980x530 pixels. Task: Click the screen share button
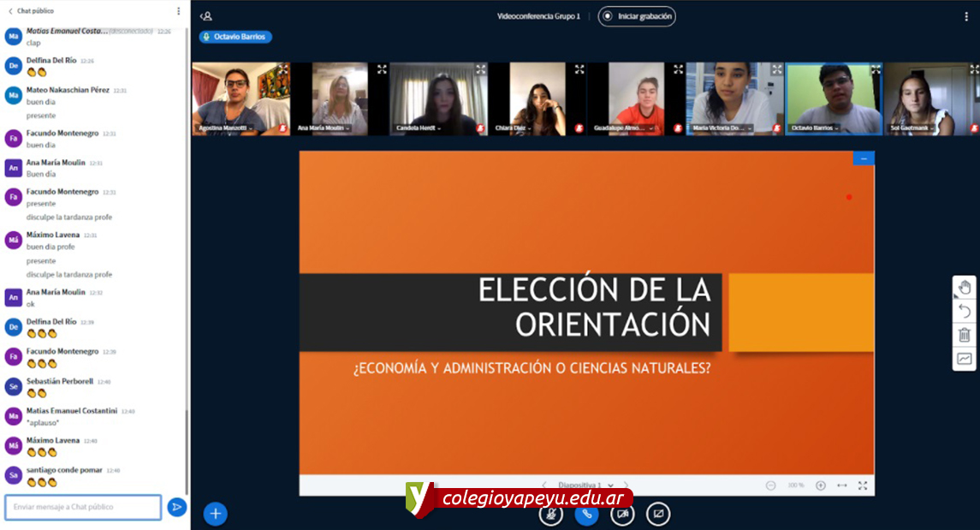tap(658, 515)
